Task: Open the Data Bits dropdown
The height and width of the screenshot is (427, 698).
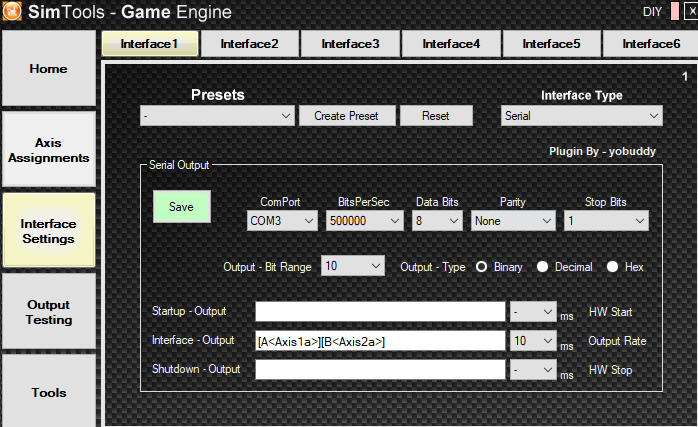Action: click(437, 220)
